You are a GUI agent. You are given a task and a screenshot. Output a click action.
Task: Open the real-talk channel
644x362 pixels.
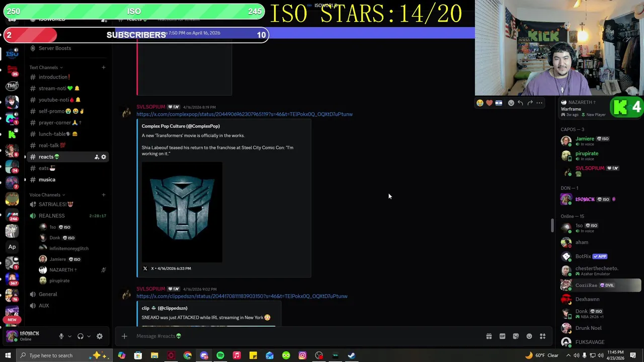point(68,145)
